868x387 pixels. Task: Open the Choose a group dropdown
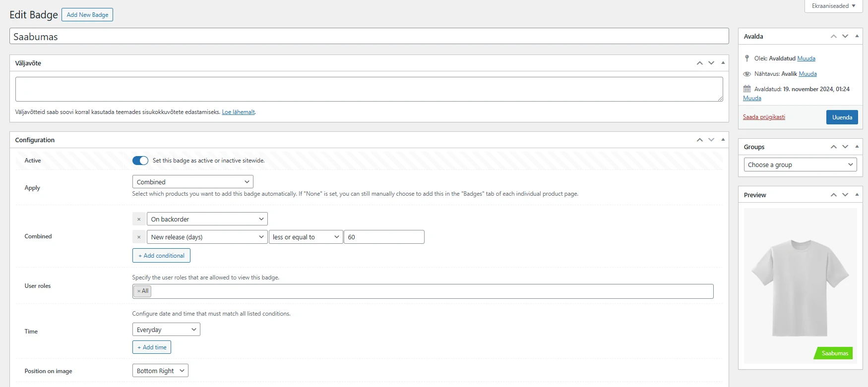pos(800,165)
